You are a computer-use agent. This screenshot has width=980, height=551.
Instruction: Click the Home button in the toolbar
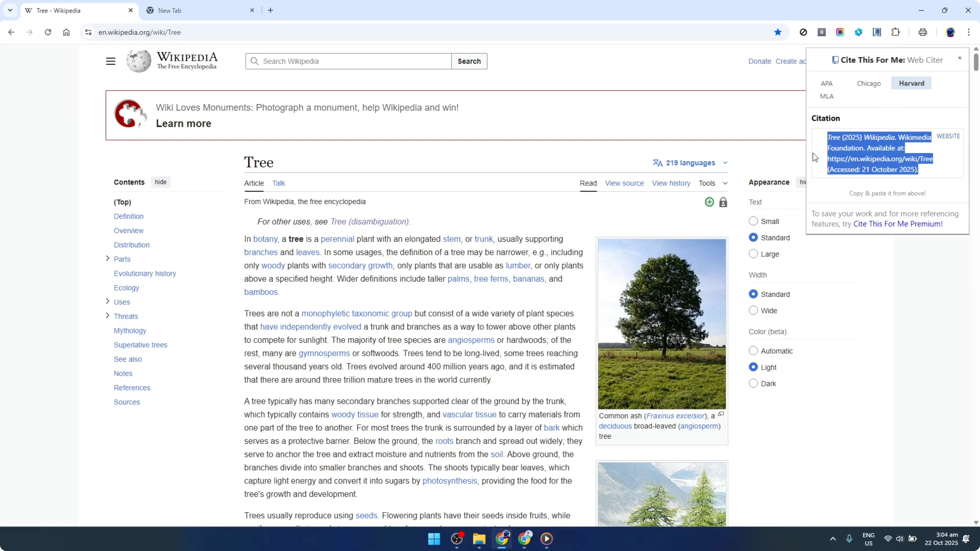tap(66, 32)
